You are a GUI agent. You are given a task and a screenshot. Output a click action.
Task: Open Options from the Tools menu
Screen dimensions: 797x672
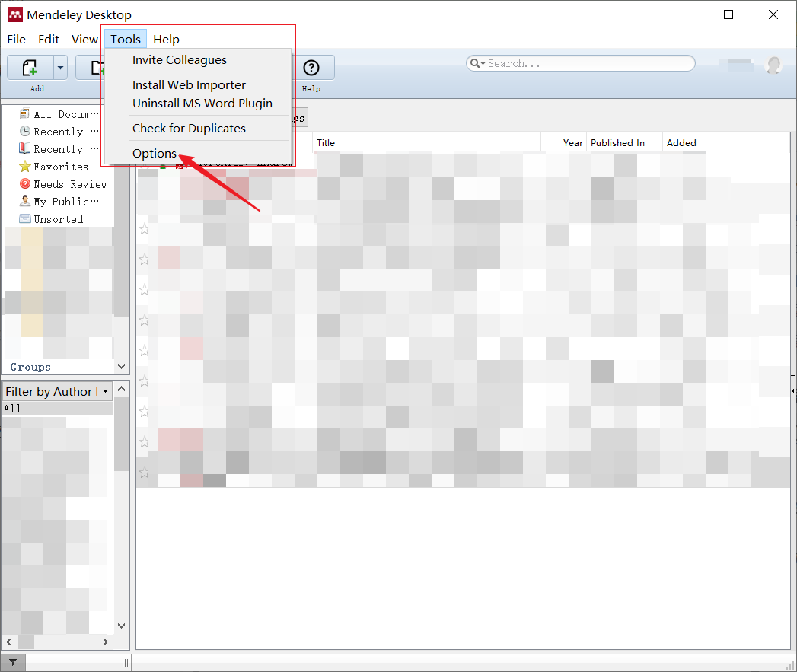point(155,154)
